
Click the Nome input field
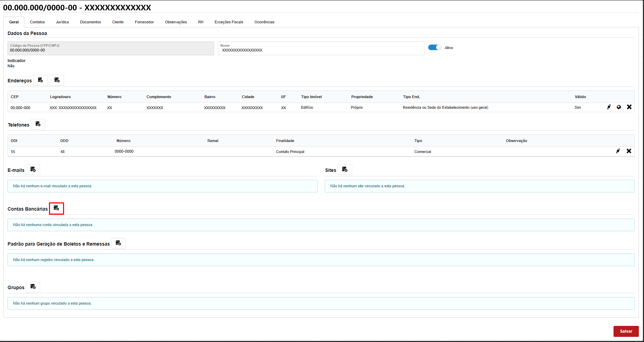(x=321, y=50)
